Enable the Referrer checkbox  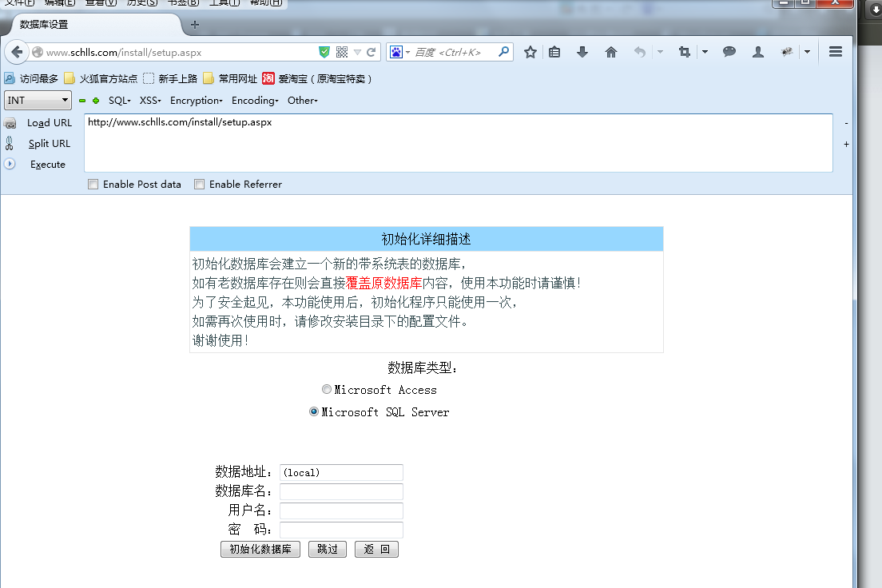tap(199, 184)
